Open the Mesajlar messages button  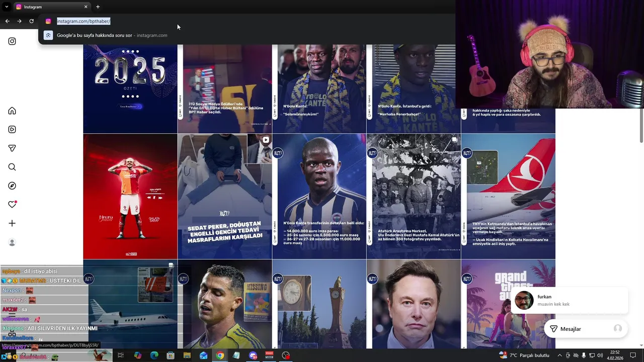[586, 329]
